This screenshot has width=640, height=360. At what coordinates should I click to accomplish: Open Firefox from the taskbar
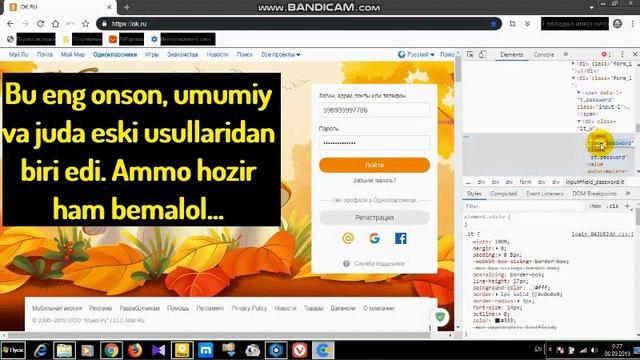(x=135, y=350)
